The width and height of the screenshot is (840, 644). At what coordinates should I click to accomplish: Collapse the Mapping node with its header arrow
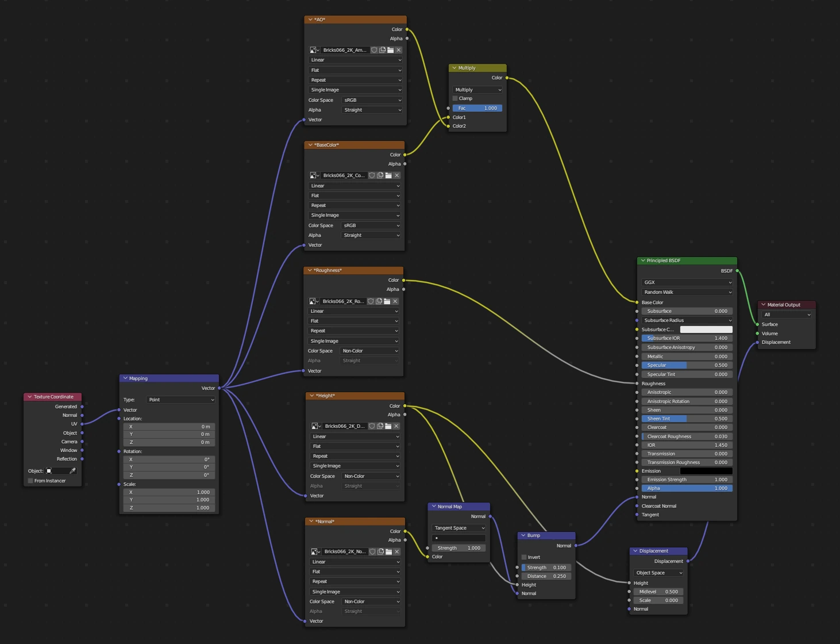tap(125, 378)
